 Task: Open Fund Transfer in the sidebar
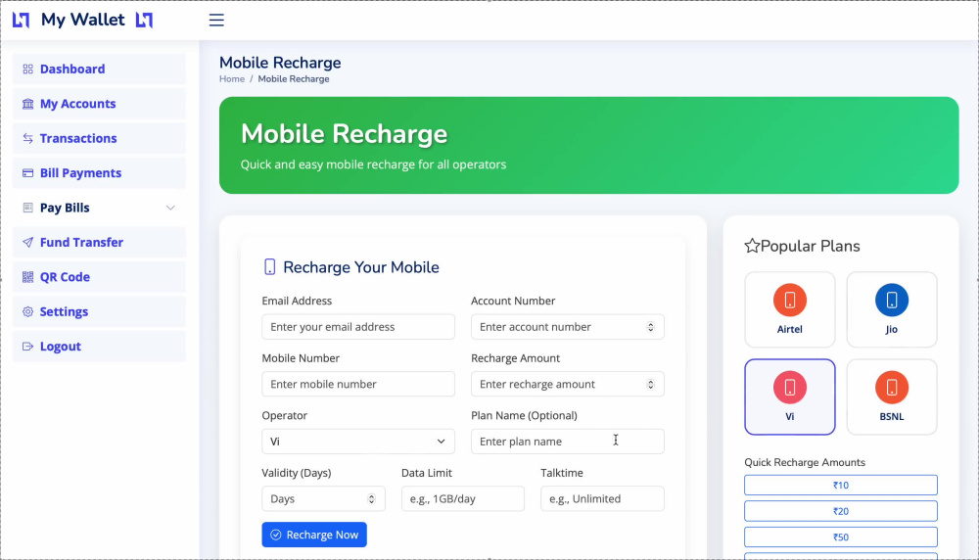pos(99,242)
